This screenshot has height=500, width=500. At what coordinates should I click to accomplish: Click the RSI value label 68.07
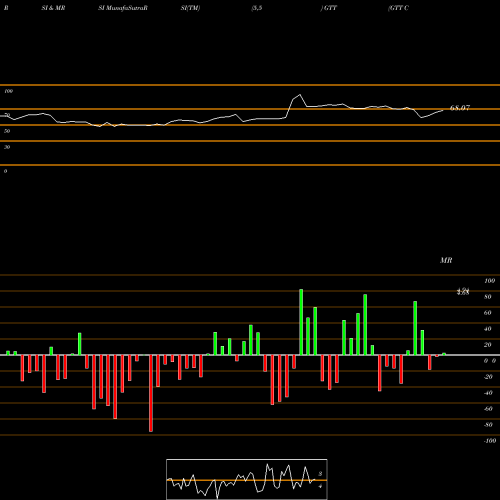click(460, 108)
